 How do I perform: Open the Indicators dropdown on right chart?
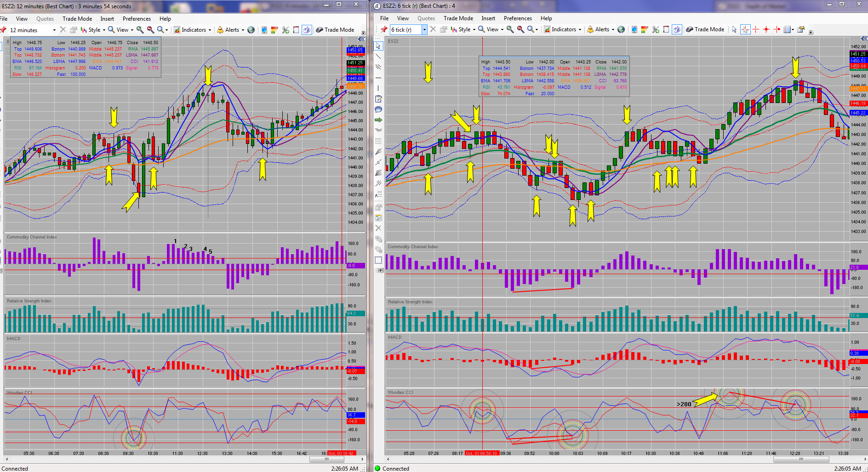[x=563, y=29]
